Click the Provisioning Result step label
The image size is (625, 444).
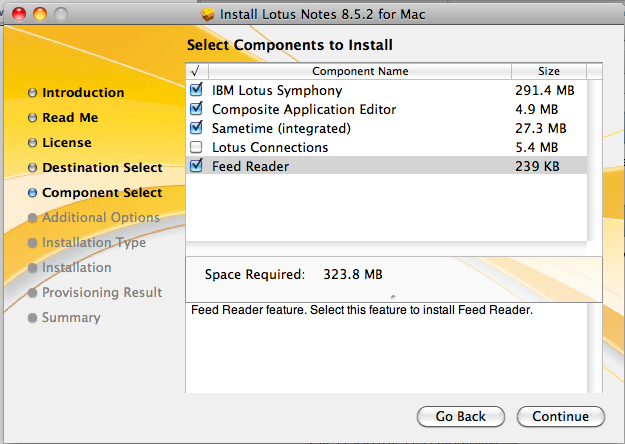click(x=102, y=293)
